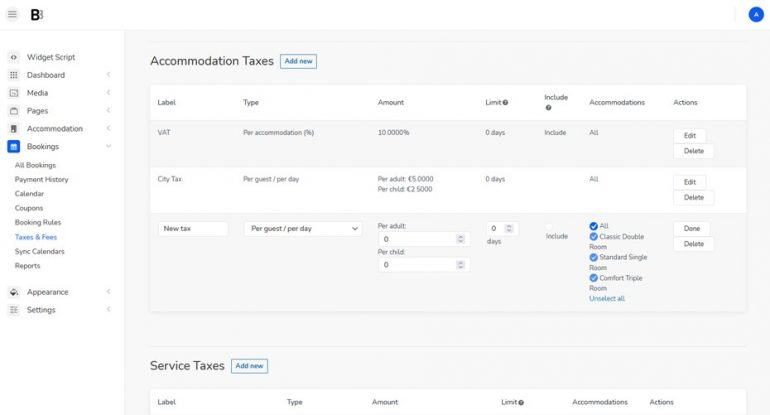Click help icon next to Accommodation Limit
The width and height of the screenshot is (770, 415).
[505, 103]
